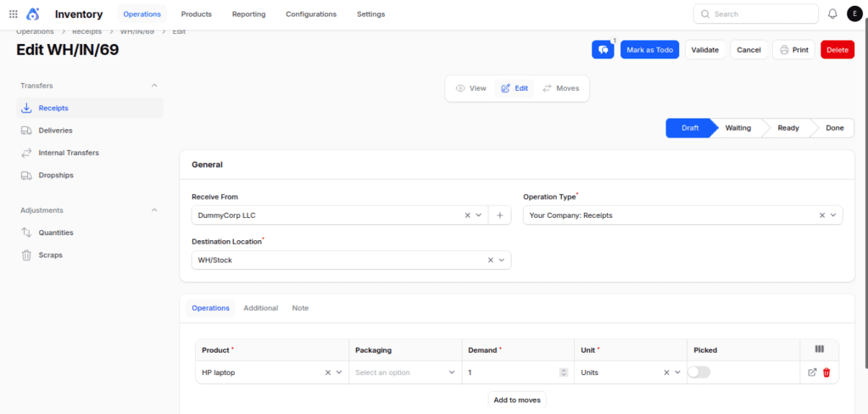The image size is (868, 414).
Task: Click the Dropships truck icon in sidebar
Action: pyautogui.click(x=26, y=175)
